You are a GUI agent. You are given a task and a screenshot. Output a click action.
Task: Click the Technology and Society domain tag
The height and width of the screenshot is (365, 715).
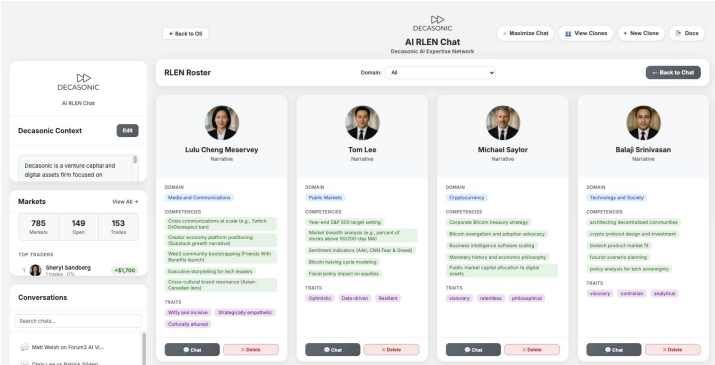tap(617, 198)
